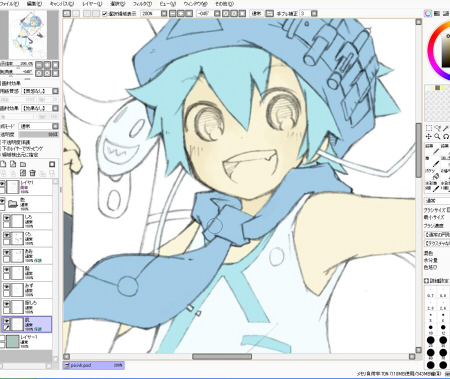Viewport: 450px width, 379px height.
Task: Click the zoom out button in the top toolbar
Action: coord(173,13)
